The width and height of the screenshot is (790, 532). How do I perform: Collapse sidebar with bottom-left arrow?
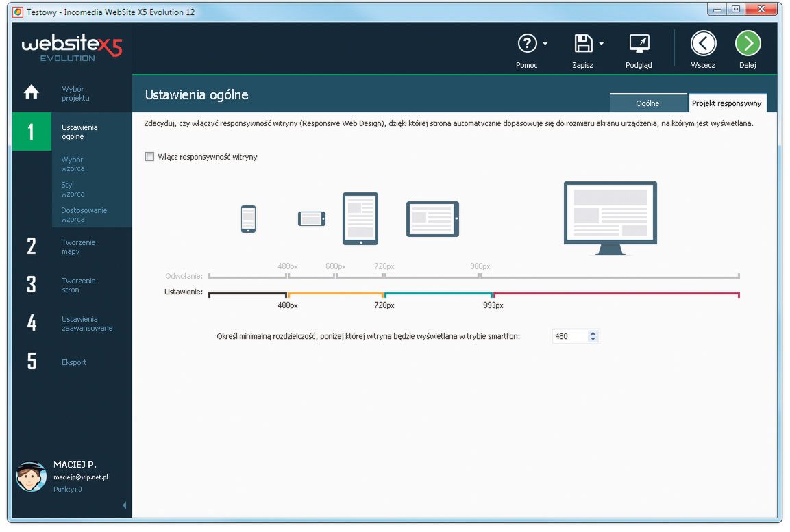[x=124, y=504]
